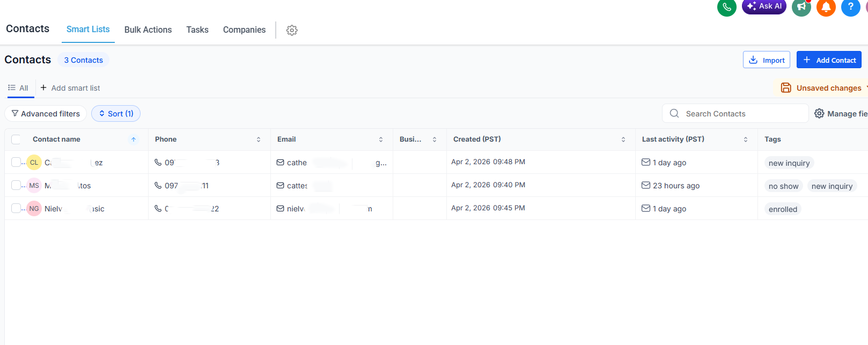Toggle Contact name ascending sort arrow
Viewport: 868px width, 345px height.
coord(134,140)
